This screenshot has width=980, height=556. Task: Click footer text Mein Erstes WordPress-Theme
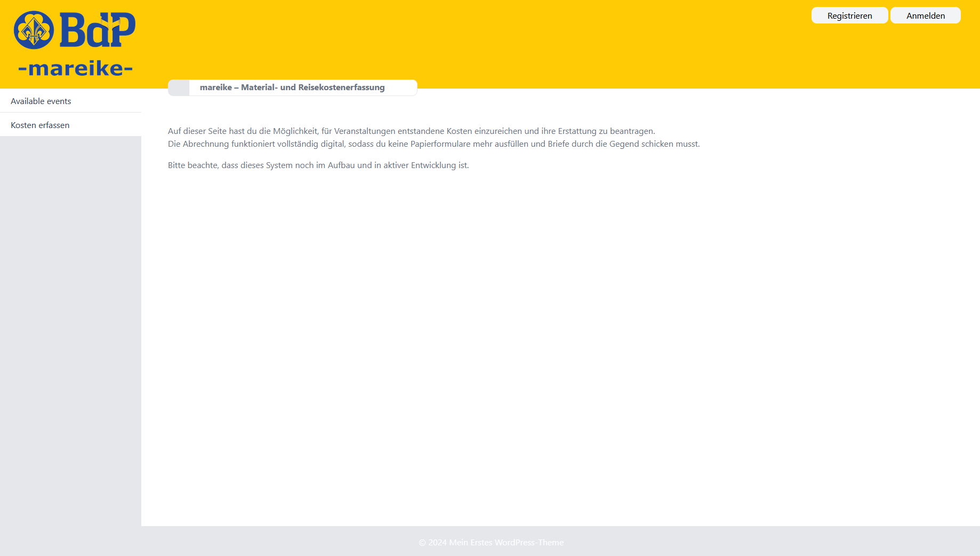coord(506,543)
